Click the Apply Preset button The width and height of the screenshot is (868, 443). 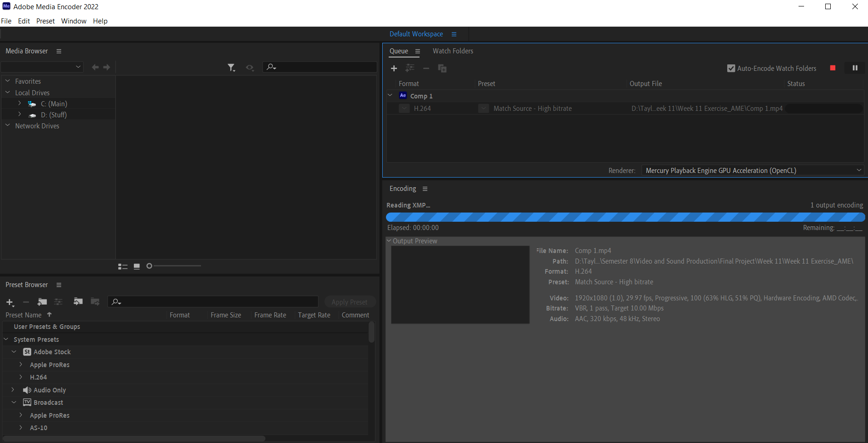[x=350, y=302]
